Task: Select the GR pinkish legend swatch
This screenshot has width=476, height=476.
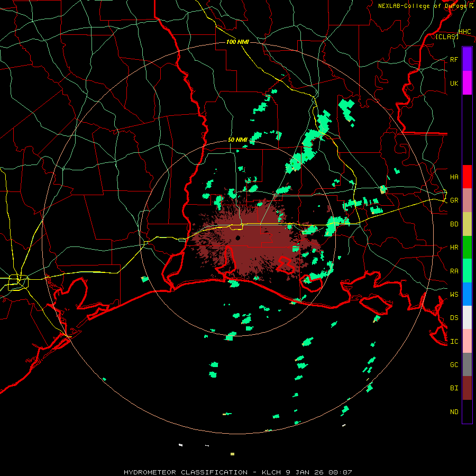Action: pos(467,200)
